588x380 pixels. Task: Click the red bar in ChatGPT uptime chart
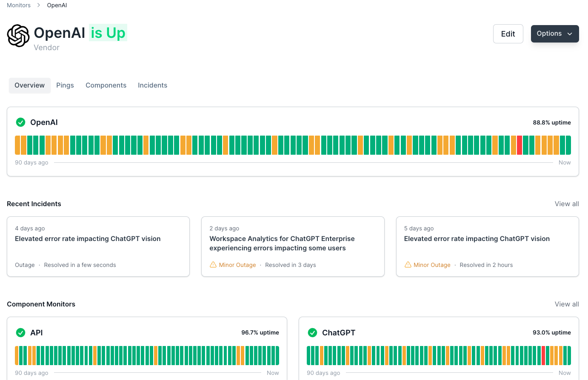click(x=543, y=355)
